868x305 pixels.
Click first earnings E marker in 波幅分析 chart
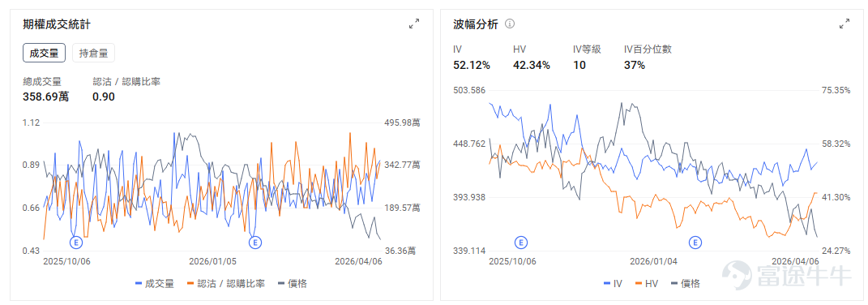pyautogui.click(x=520, y=243)
